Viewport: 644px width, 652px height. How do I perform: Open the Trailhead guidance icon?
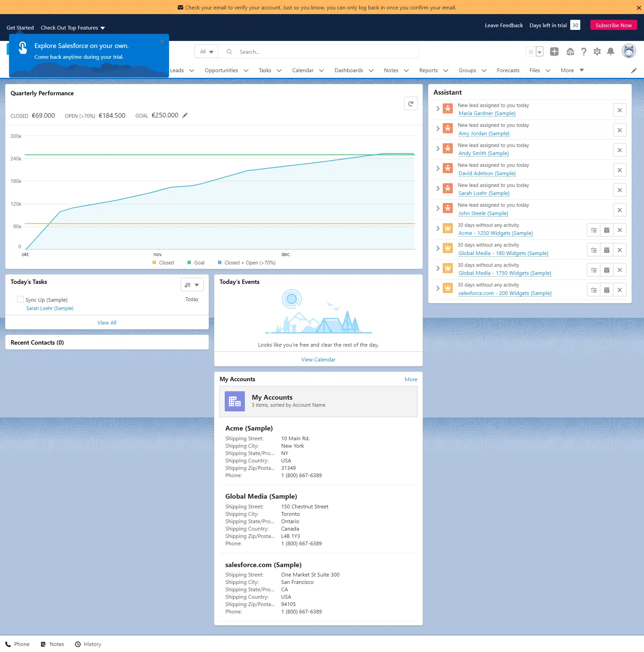(570, 51)
